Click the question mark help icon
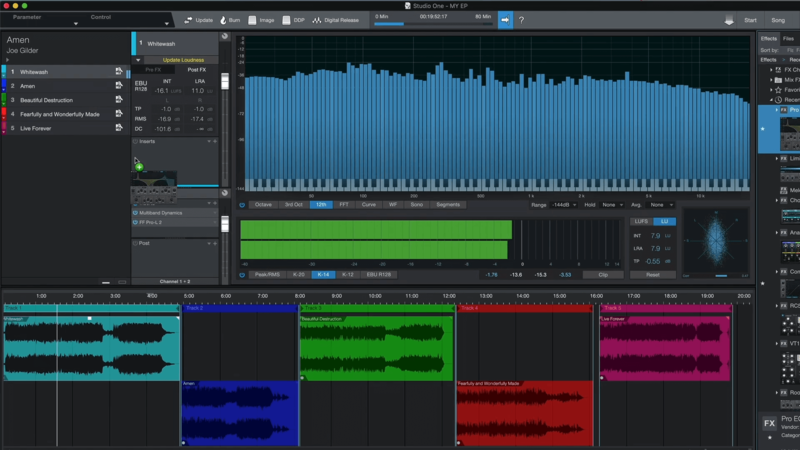800x450 pixels. point(521,20)
